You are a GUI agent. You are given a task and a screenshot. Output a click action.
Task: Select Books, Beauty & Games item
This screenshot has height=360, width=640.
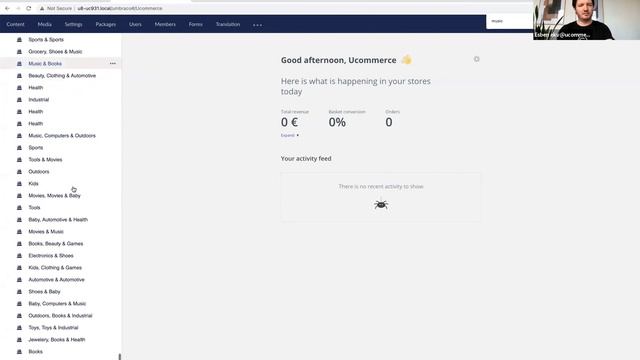(56, 244)
